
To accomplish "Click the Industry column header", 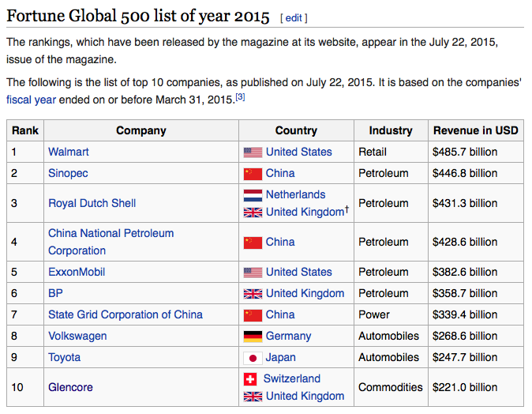I will pos(391,130).
